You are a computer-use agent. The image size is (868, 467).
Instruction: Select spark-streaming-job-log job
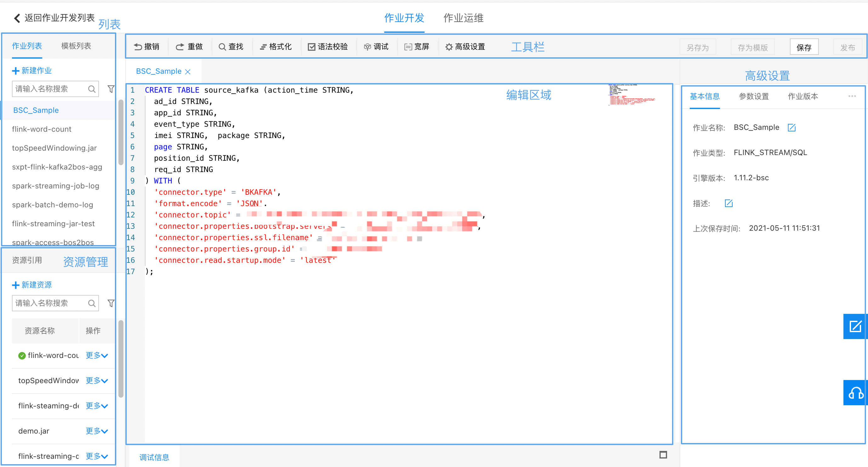(x=56, y=186)
